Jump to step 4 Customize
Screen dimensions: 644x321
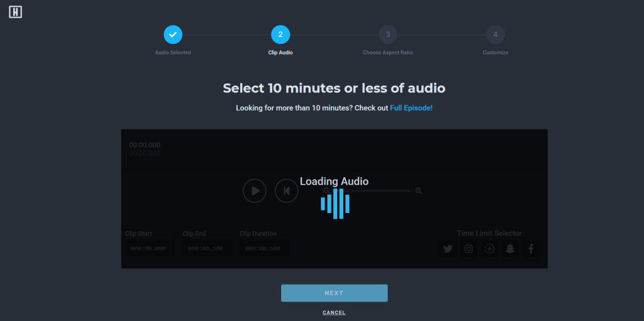pos(495,35)
